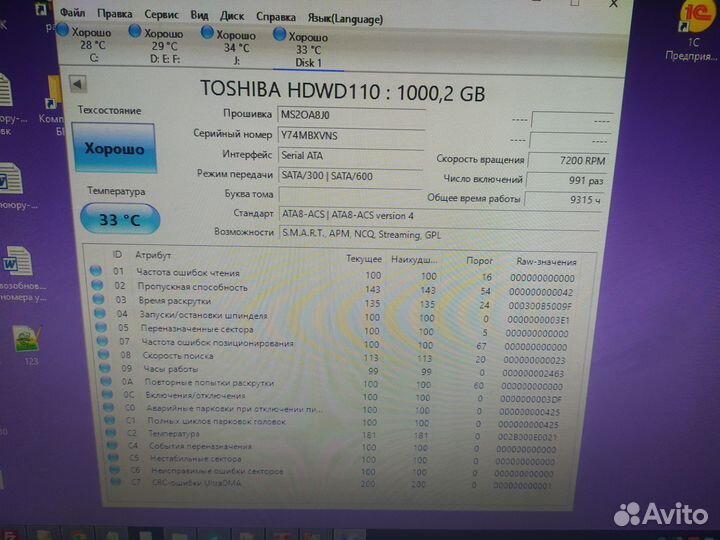
Task: Click the status icon for attribute 0C
Action: [x=107, y=394]
